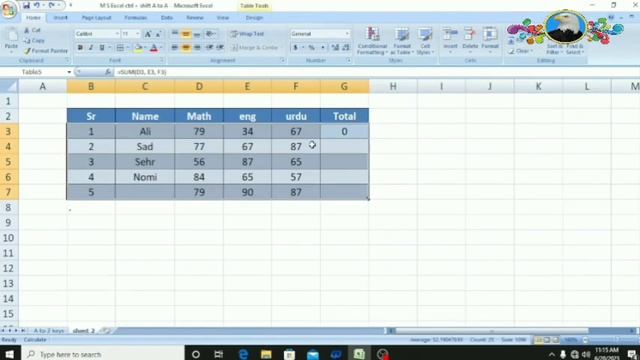640x360 pixels.
Task: Open Format as Table gallery
Action: [402, 41]
